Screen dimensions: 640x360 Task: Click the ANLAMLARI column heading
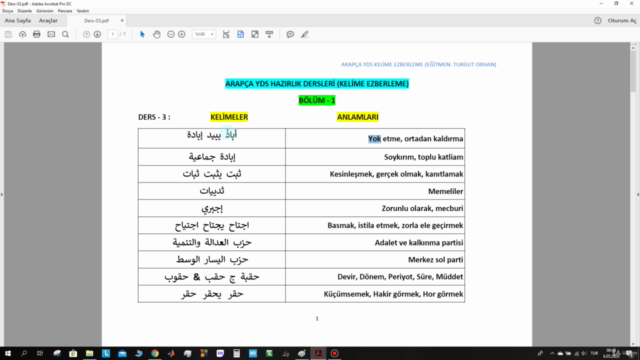click(x=358, y=117)
